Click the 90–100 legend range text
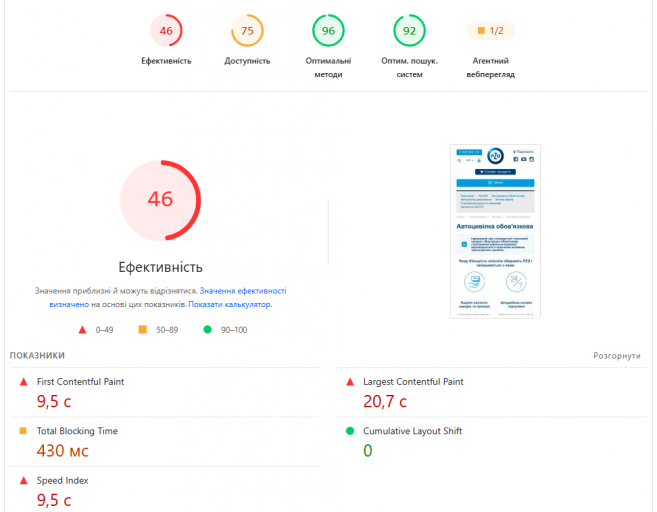This screenshot has height=512, width=657. coord(234,330)
